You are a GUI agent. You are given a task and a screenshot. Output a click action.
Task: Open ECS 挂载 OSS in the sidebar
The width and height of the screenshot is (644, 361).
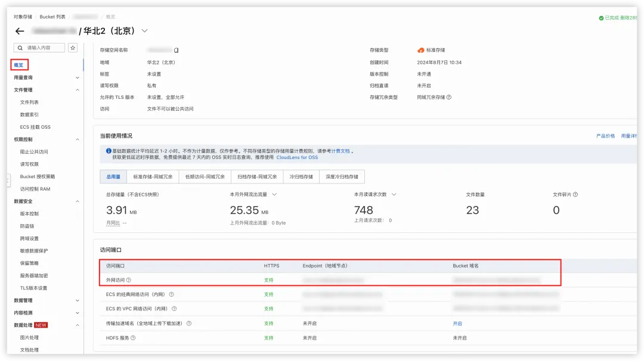pyautogui.click(x=35, y=127)
